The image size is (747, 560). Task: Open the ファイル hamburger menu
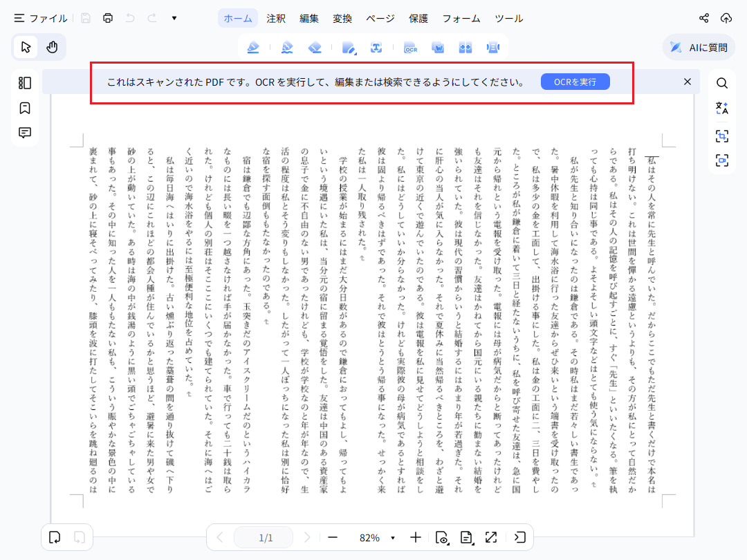[41, 19]
